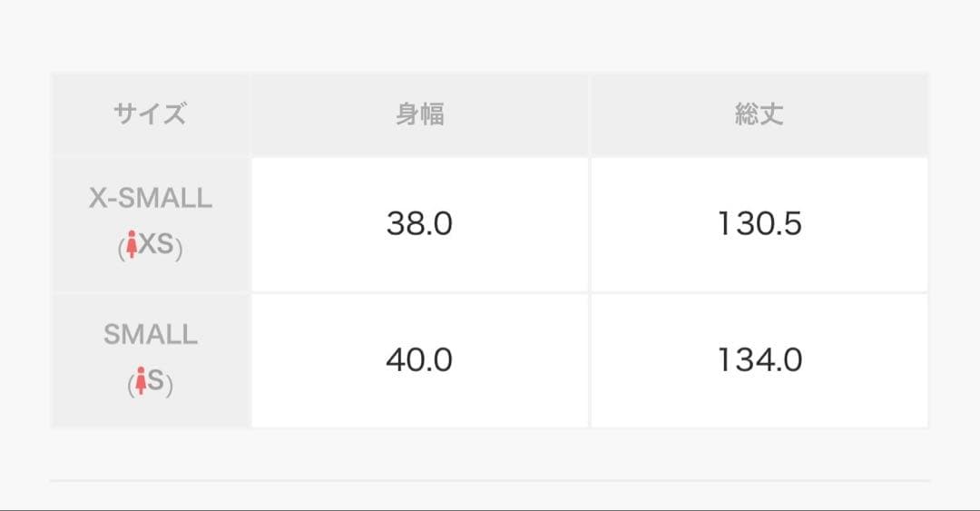Click the dark bar at bottom edge

[x=490, y=509]
